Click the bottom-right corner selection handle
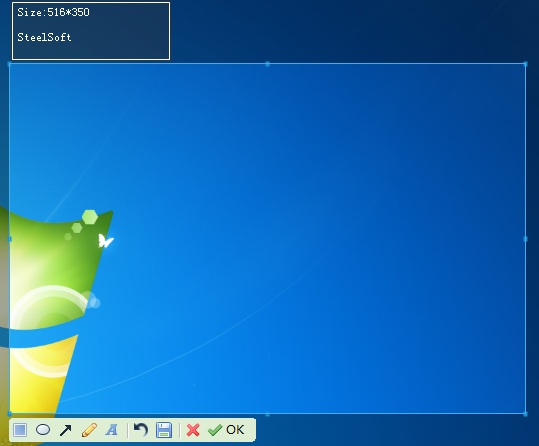 click(x=525, y=414)
